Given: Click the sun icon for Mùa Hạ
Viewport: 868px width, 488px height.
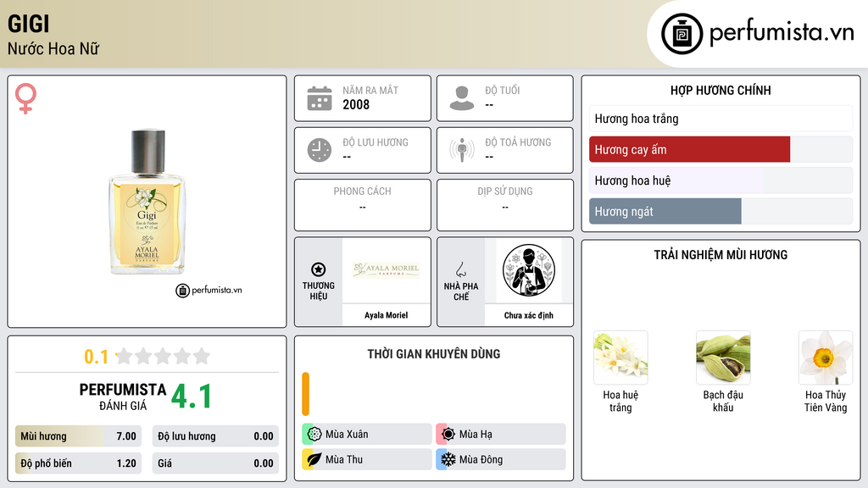Looking at the screenshot, I should click(x=448, y=434).
